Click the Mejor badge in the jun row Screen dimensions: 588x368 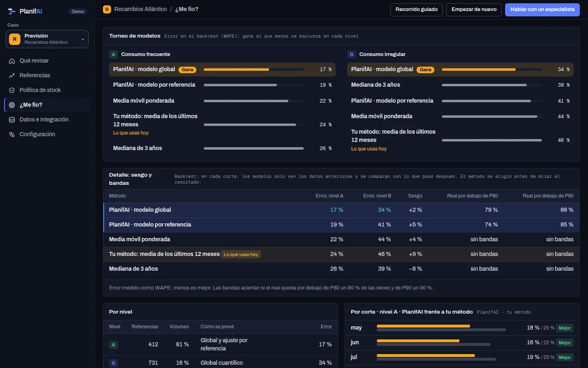[565, 343]
